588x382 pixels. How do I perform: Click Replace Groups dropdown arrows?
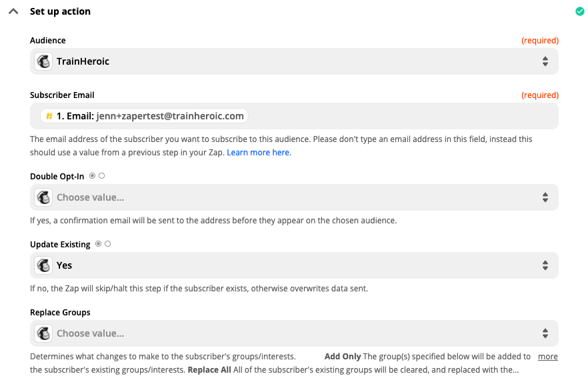tap(545, 333)
